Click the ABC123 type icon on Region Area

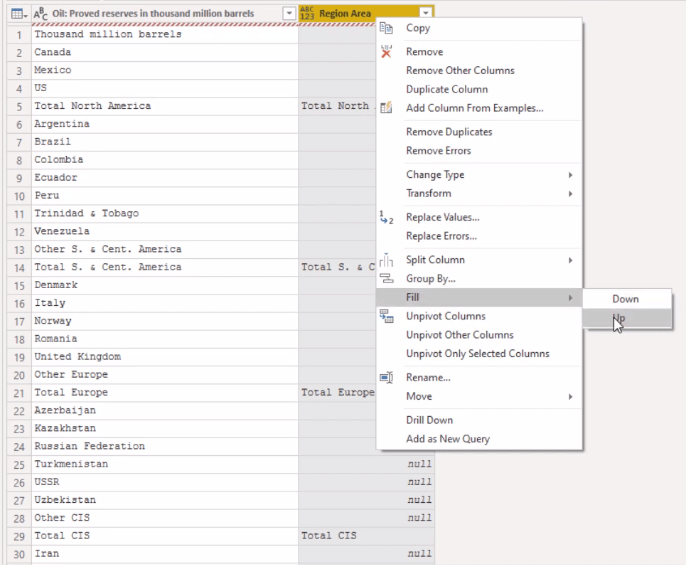point(307,14)
